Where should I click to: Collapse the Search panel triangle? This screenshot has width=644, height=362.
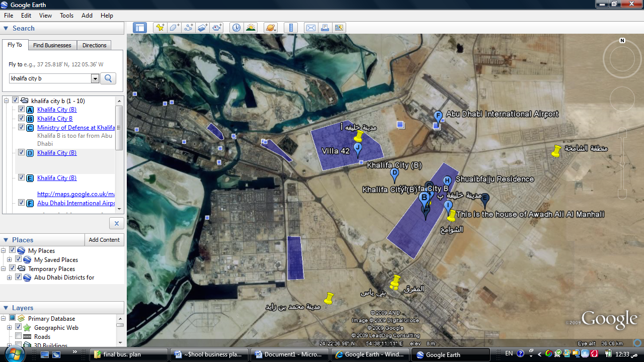pyautogui.click(x=6, y=29)
